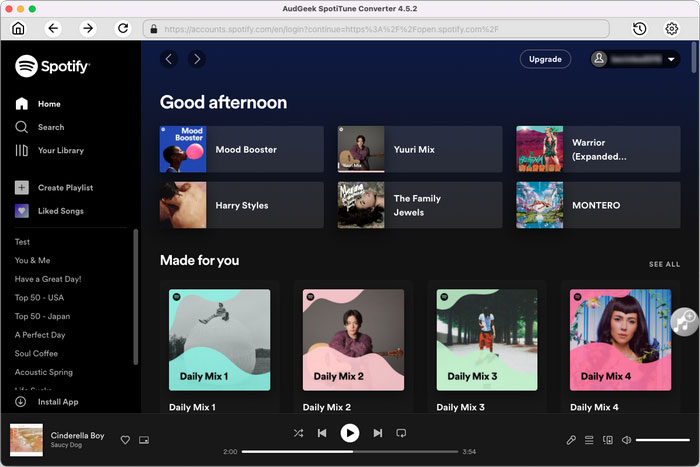Toggle shuffle playback
Viewport: 700px width, 467px height.
coord(298,433)
